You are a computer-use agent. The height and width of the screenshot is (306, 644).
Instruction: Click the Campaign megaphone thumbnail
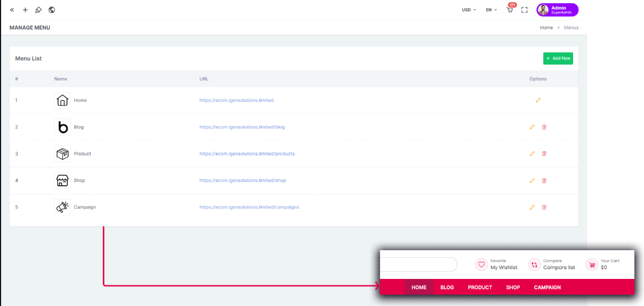point(62,207)
